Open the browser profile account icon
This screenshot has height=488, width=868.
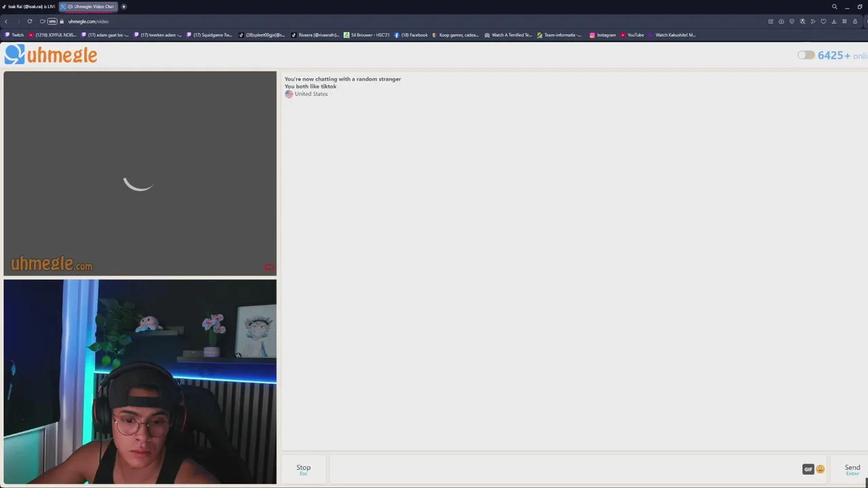(855, 22)
